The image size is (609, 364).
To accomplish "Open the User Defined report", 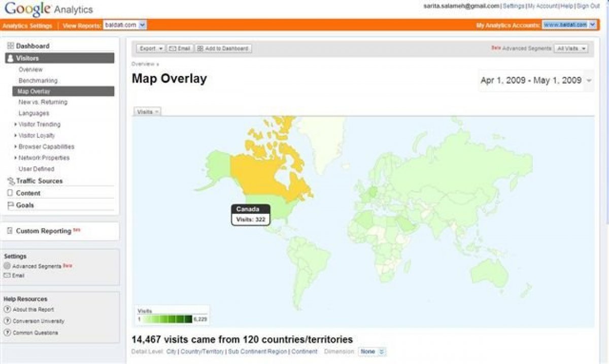I will tap(36, 169).
